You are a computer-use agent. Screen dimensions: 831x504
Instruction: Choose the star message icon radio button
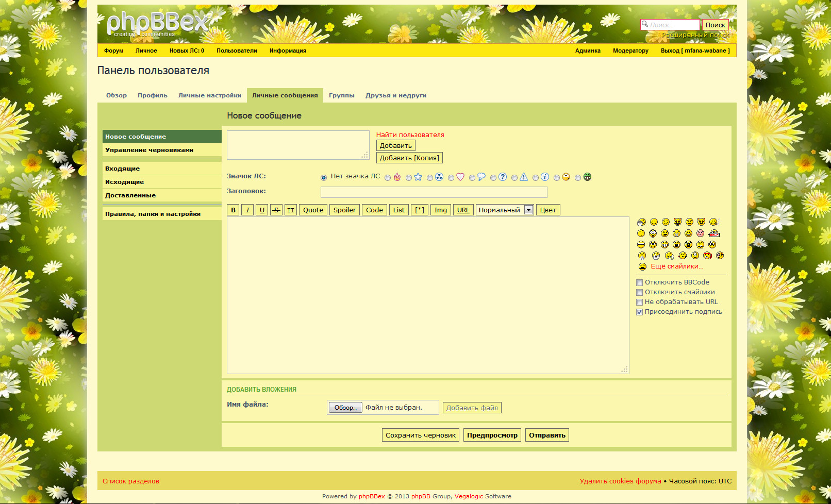tap(409, 178)
